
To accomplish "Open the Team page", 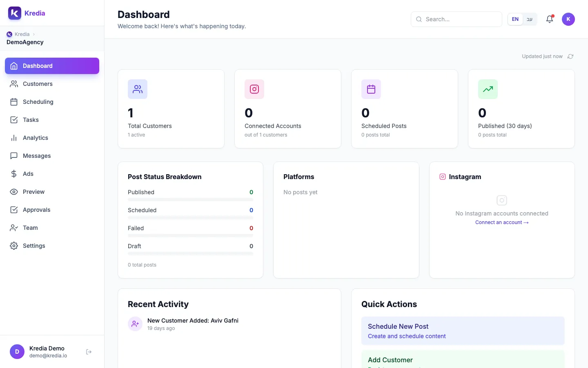I will (x=52, y=228).
